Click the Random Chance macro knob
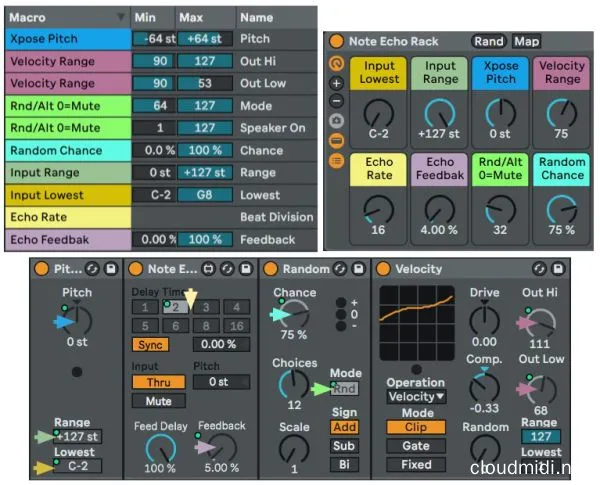600x485 pixels. 561,210
